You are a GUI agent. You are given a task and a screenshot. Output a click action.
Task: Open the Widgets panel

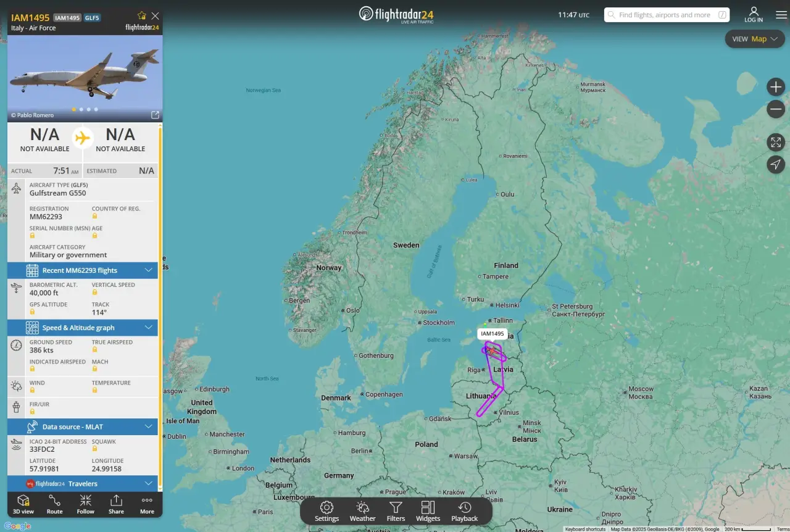click(x=428, y=511)
